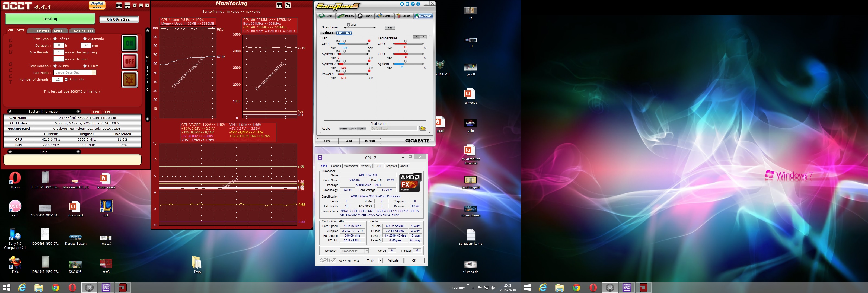Click the Save button in EasyTune6
The image size is (868, 293).
tap(327, 141)
